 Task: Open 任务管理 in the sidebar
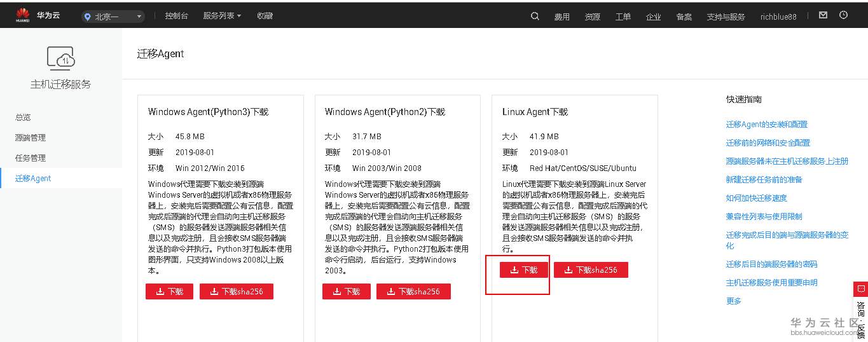[31, 158]
